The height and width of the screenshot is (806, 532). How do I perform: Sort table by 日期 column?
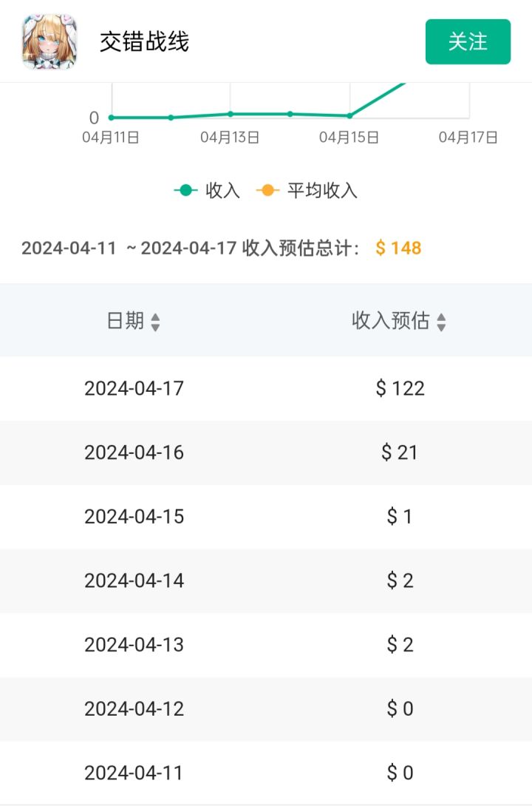134,321
